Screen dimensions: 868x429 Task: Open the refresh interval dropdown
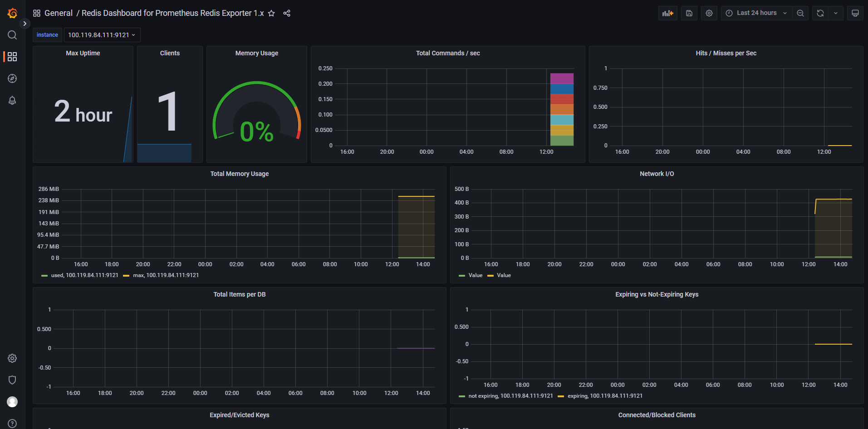coord(836,13)
